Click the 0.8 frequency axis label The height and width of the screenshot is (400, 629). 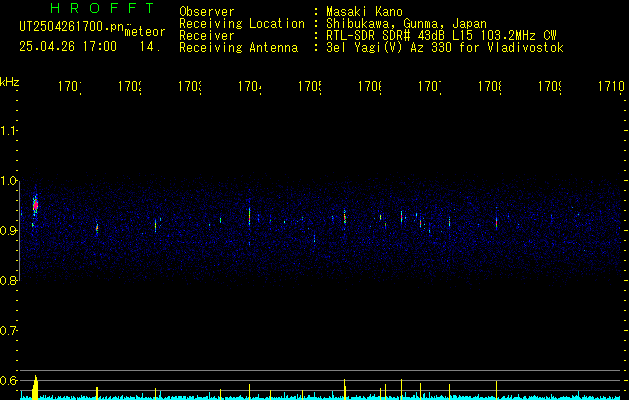[x=9, y=280]
